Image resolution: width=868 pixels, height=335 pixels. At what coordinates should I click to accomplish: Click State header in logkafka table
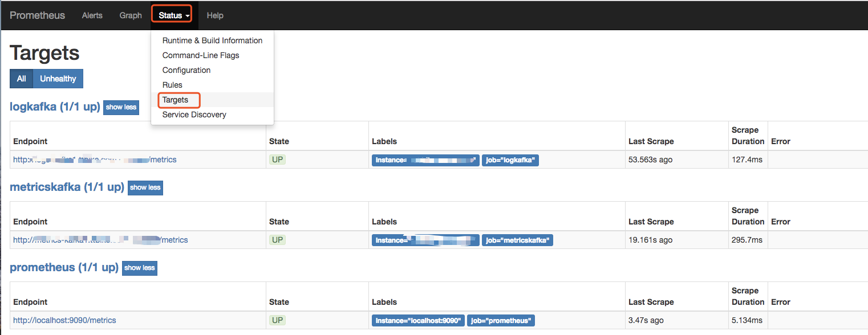279,141
